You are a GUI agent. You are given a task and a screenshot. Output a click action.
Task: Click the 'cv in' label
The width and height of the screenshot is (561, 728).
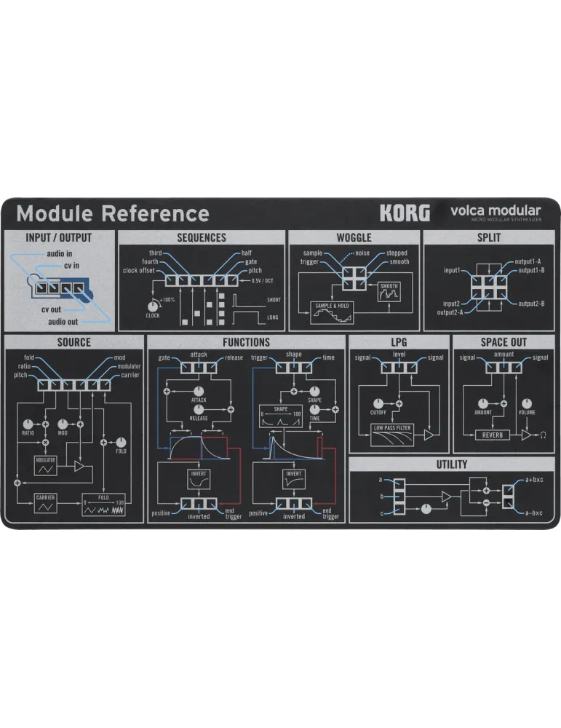point(71,266)
